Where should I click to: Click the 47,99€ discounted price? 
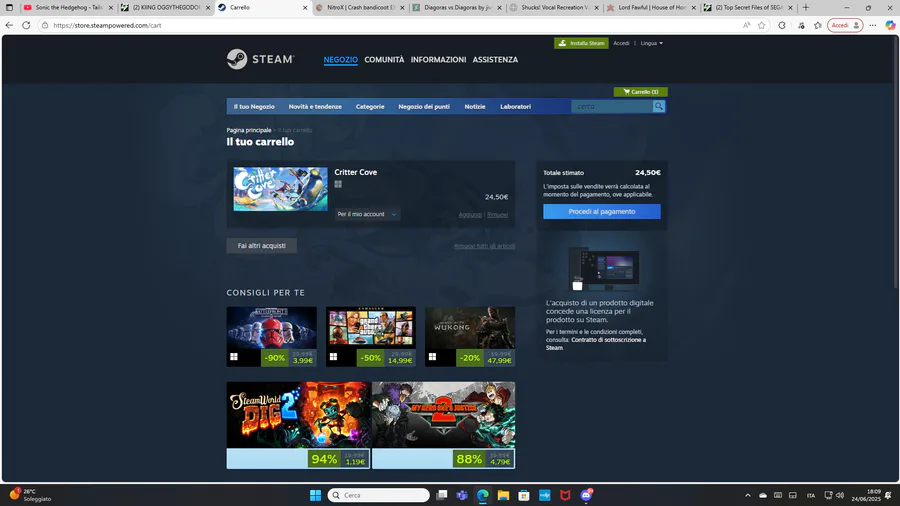coord(499,361)
